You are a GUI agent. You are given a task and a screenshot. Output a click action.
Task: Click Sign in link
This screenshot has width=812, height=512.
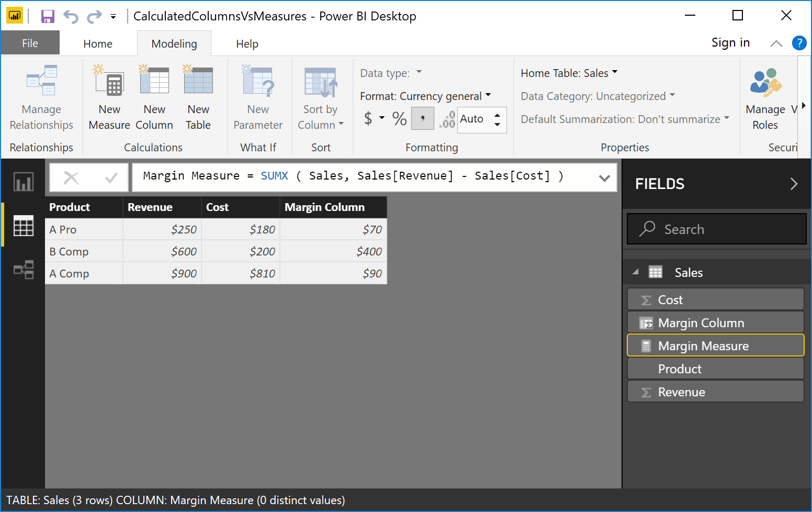[x=730, y=43]
